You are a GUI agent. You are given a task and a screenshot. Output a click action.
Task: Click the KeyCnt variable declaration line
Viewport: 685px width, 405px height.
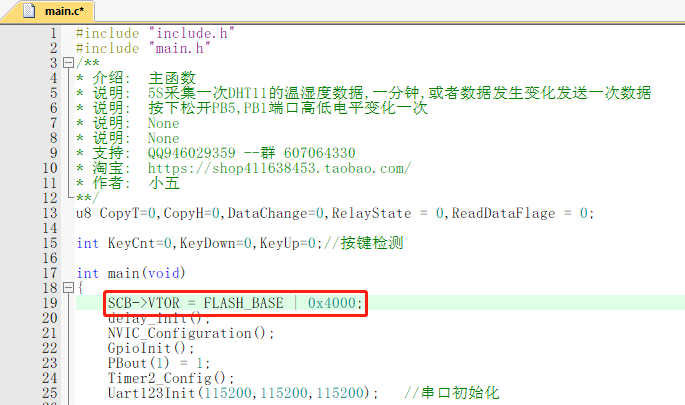coord(240,243)
